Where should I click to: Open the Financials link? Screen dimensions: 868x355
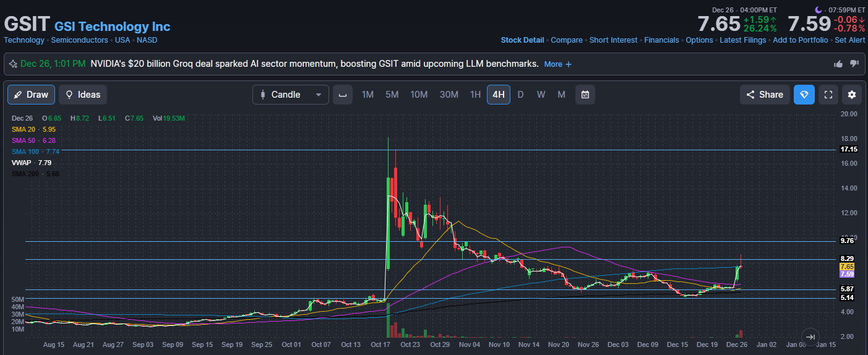pyautogui.click(x=661, y=40)
